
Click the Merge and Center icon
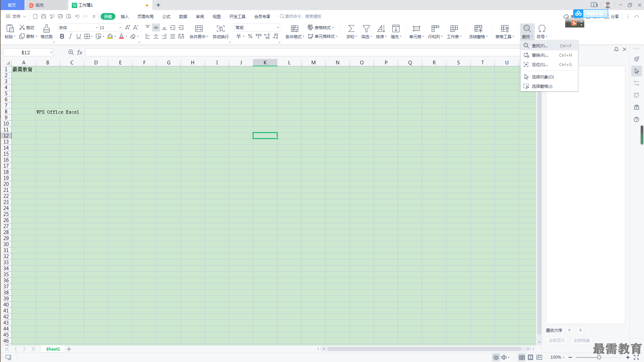click(199, 28)
